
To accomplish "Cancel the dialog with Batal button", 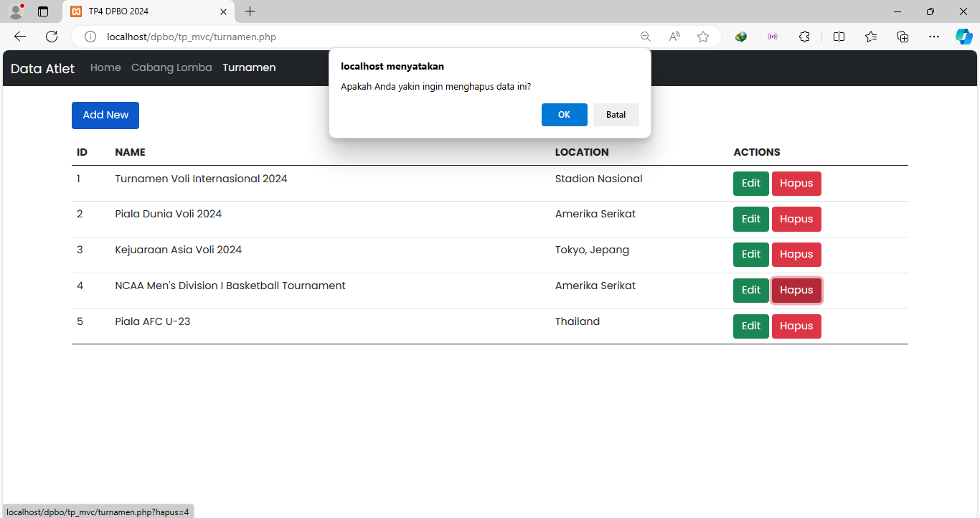I will click(x=616, y=115).
